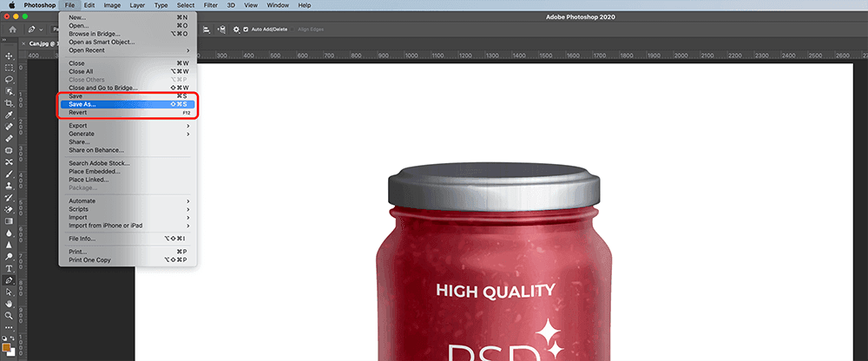This screenshot has height=361, width=868.
Task: Open the Window menu in menu bar
Action: pos(278,5)
